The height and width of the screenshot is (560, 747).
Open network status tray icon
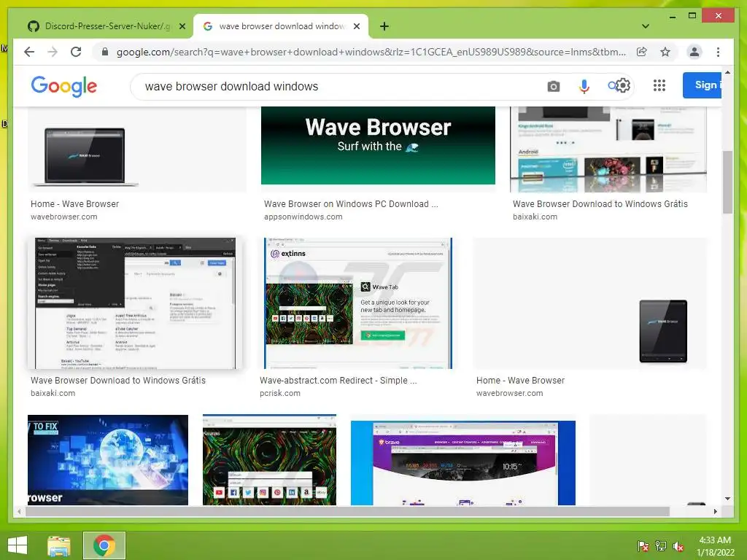[x=661, y=546]
